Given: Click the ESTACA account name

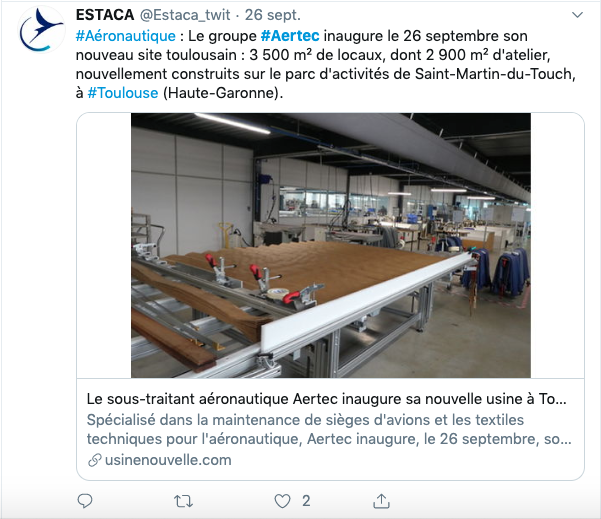Looking at the screenshot, I should click(105, 15).
